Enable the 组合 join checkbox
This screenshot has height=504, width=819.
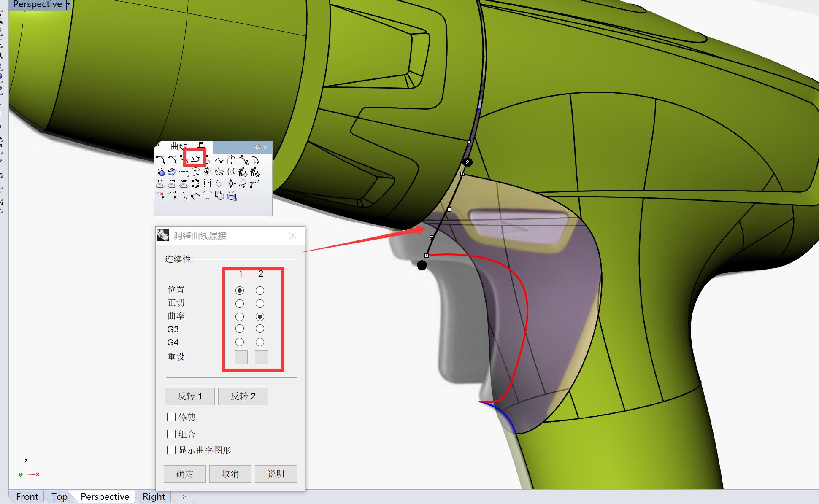(x=171, y=434)
